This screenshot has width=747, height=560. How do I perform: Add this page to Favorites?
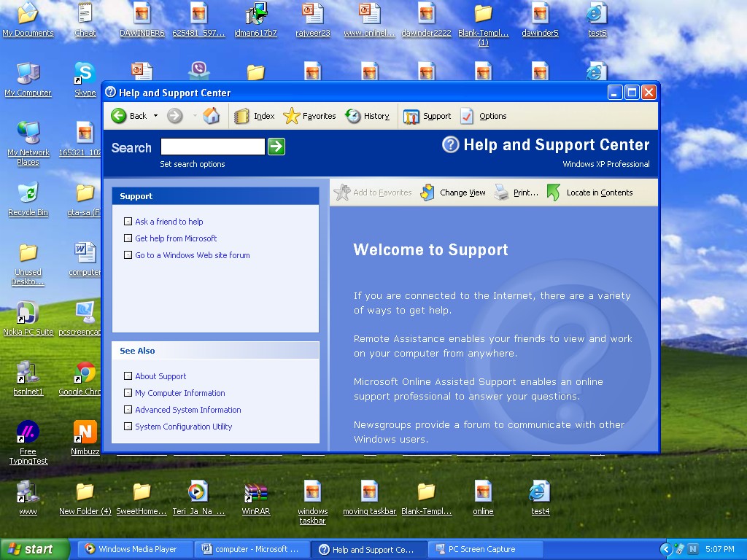pos(372,192)
